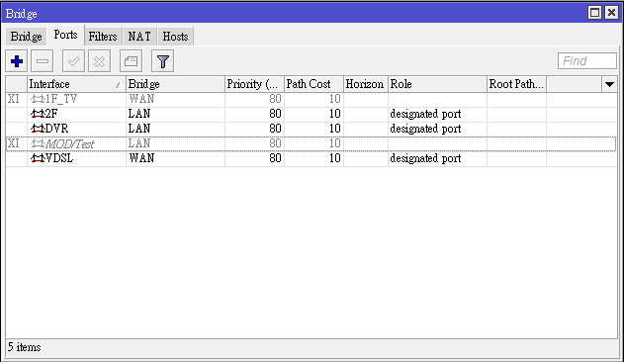Select the 2F interface row
The image size is (624, 364).
(312, 114)
